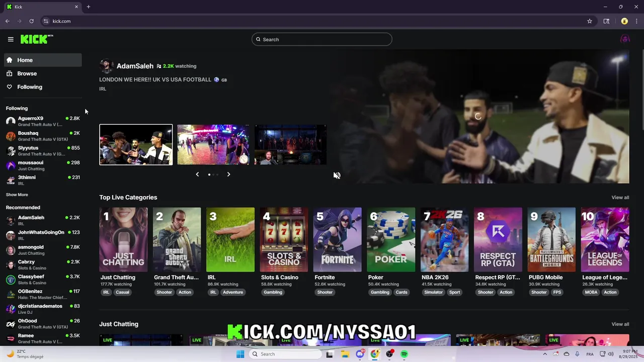Click taskbar Search box
The width and height of the screenshot is (644, 362).
coord(286,354)
